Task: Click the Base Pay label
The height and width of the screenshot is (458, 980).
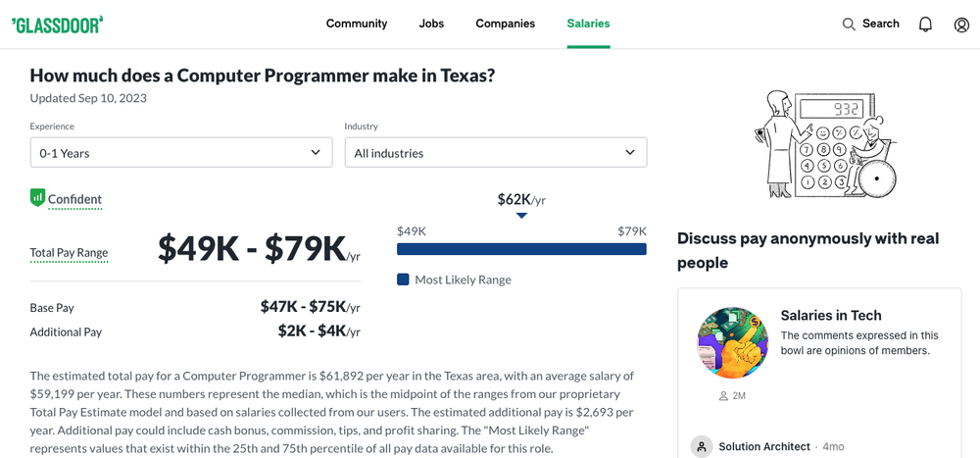Action: pyautogui.click(x=52, y=308)
